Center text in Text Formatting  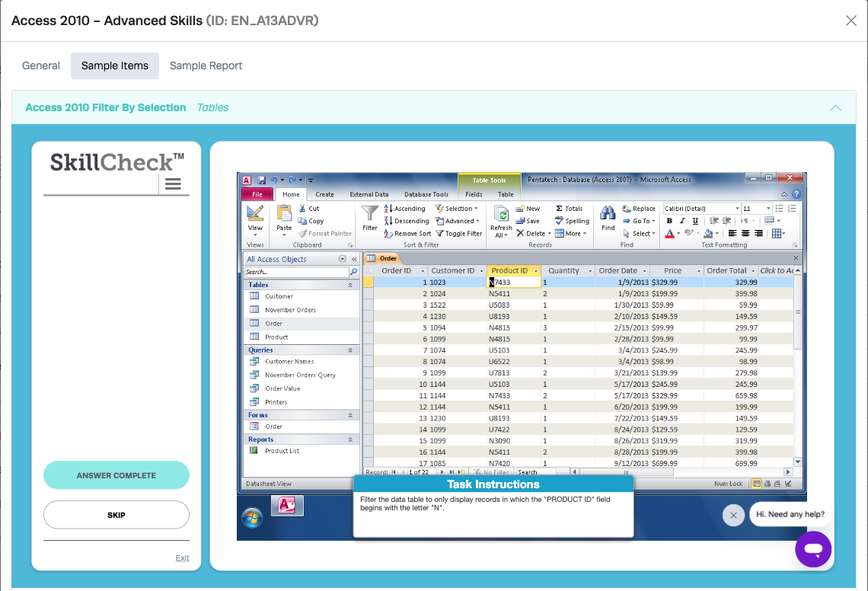point(745,234)
